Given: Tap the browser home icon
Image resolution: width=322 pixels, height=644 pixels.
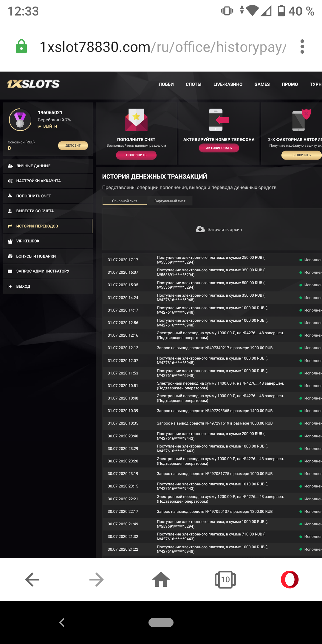Looking at the screenshot, I should (x=161, y=579).
